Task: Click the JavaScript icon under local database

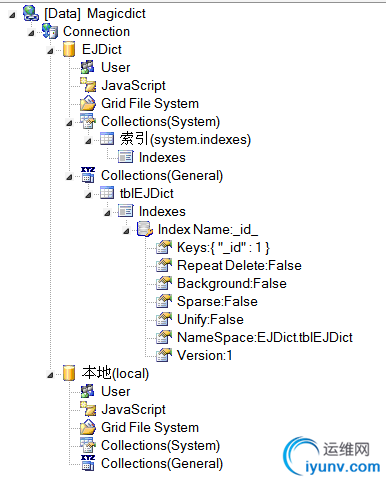Action: click(88, 409)
